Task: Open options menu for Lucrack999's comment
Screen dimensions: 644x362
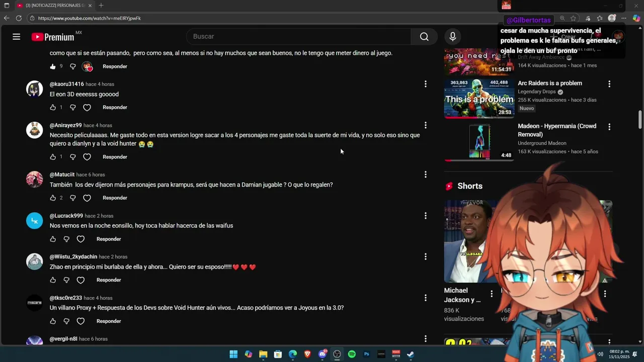Action: click(426, 216)
